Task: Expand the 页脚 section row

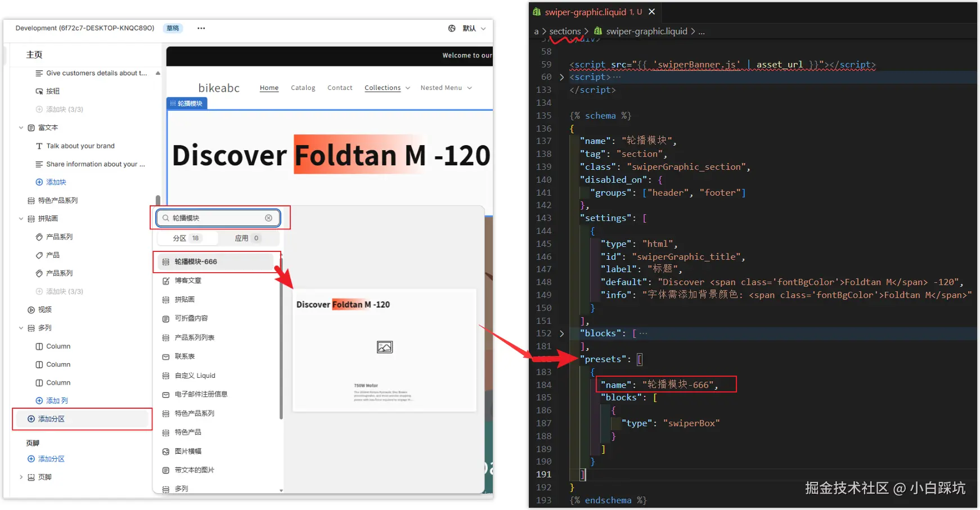Action: tap(21, 477)
